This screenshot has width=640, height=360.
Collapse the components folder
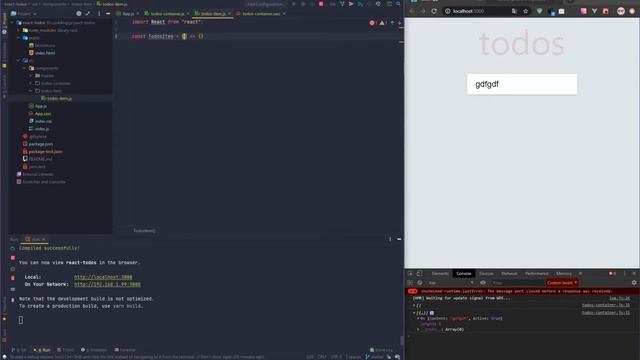point(24,68)
